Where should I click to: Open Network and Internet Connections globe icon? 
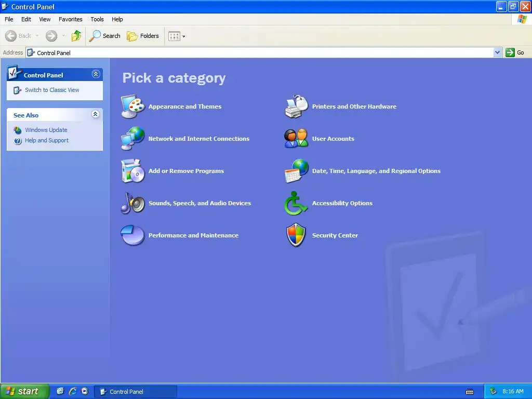[133, 138]
